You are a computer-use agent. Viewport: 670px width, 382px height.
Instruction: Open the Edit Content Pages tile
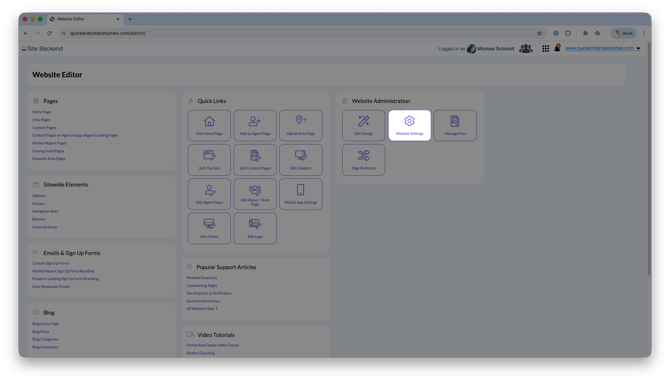255,160
